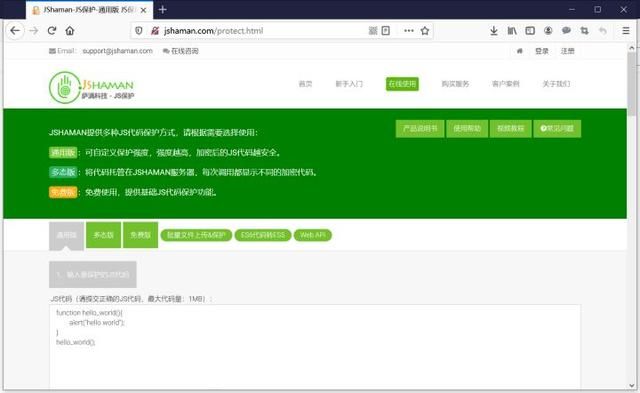Click into the JS code textarea
640x393 pixels.
tap(315, 347)
